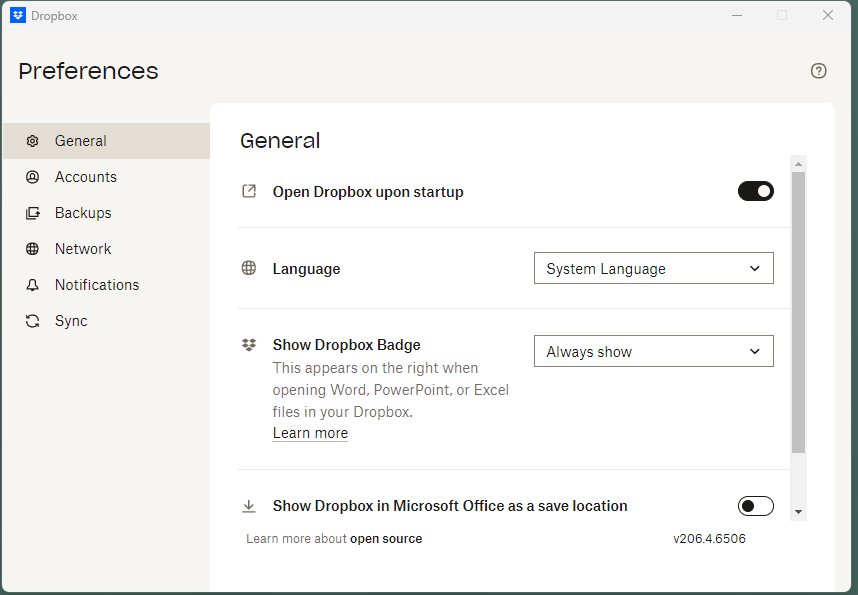Click the Backups icon in sidebar

click(x=32, y=213)
